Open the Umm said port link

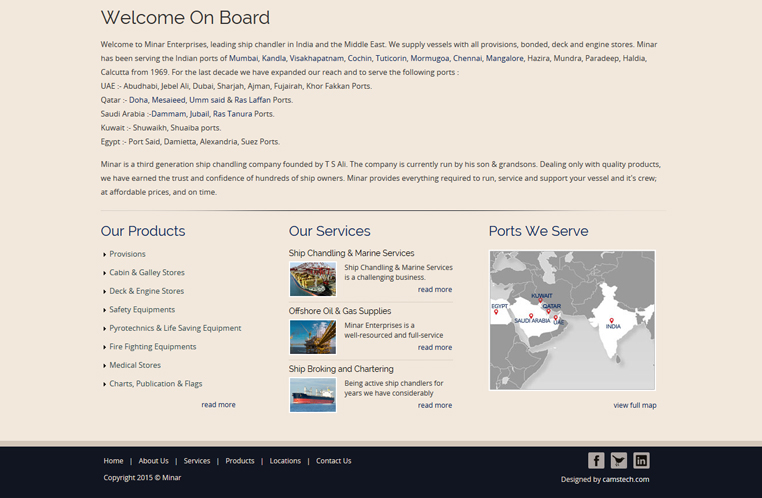click(x=207, y=100)
